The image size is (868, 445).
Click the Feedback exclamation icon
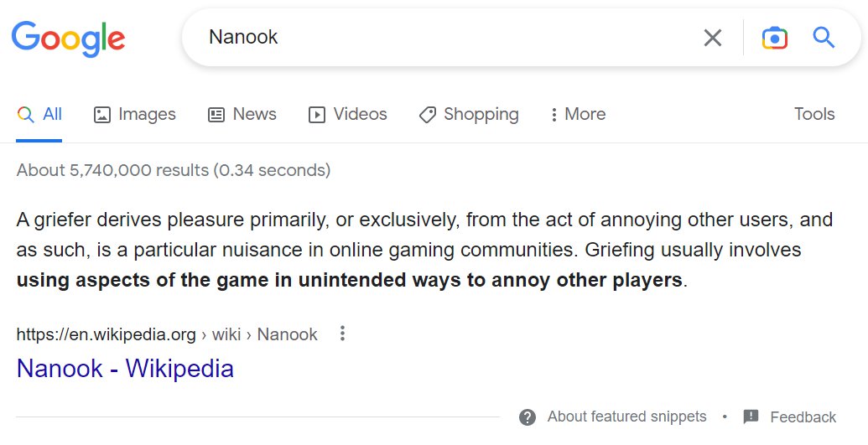[751, 417]
